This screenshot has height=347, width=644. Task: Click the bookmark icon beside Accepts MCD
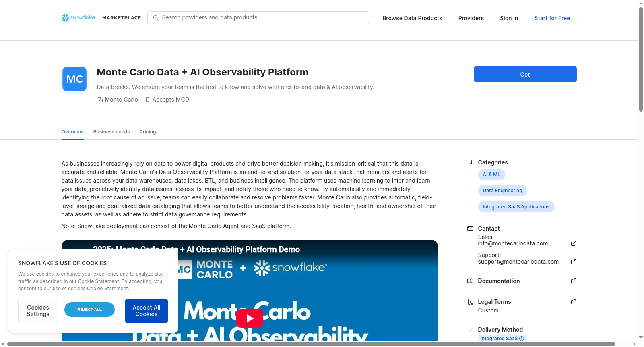click(148, 100)
